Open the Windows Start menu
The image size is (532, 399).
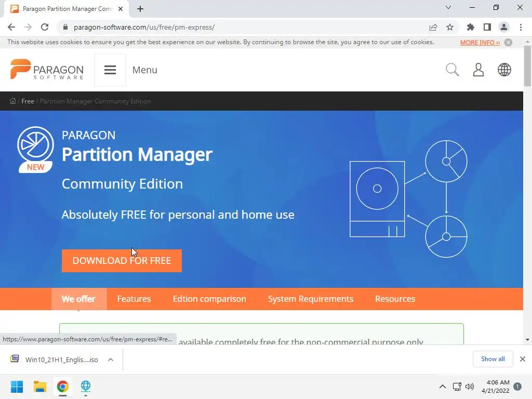[x=17, y=387]
